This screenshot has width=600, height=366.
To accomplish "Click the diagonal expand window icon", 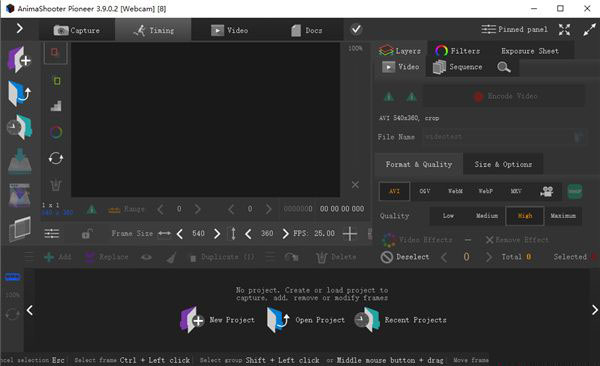I will [x=589, y=29].
